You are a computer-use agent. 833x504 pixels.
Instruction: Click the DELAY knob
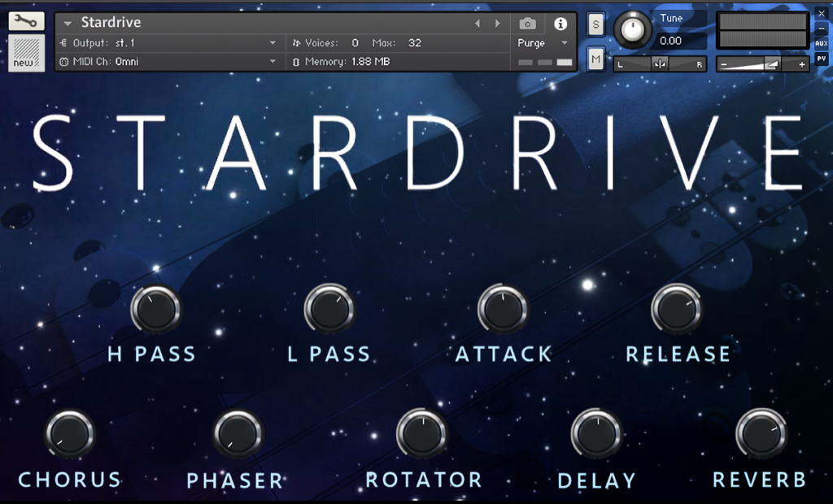click(x=596, y=434)
